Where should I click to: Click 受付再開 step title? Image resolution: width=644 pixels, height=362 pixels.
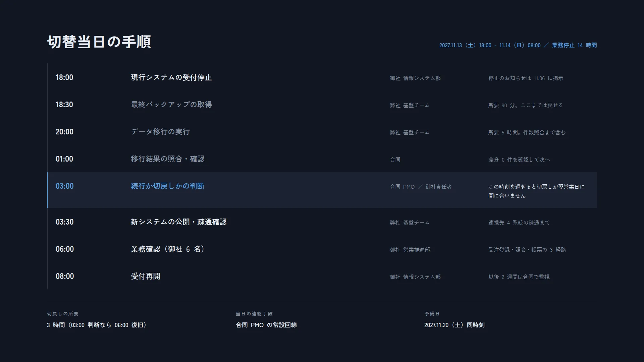click(145, 276)
